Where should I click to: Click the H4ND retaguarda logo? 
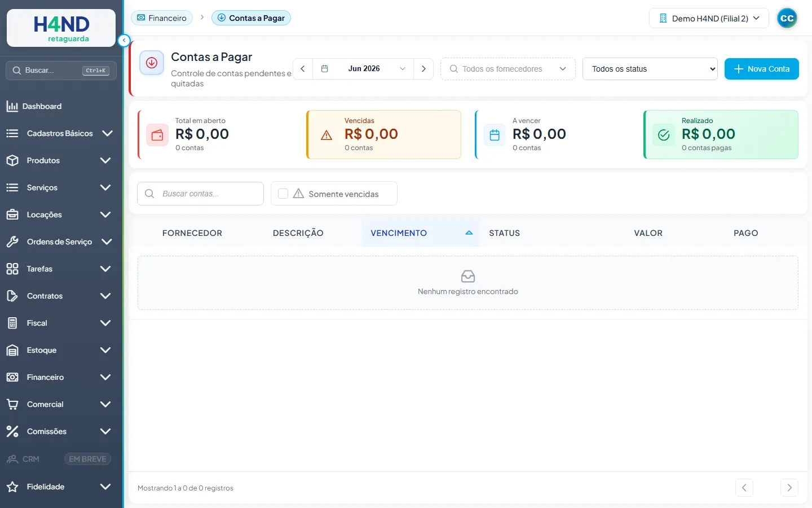pyautogui.click(x=61, y=28)
